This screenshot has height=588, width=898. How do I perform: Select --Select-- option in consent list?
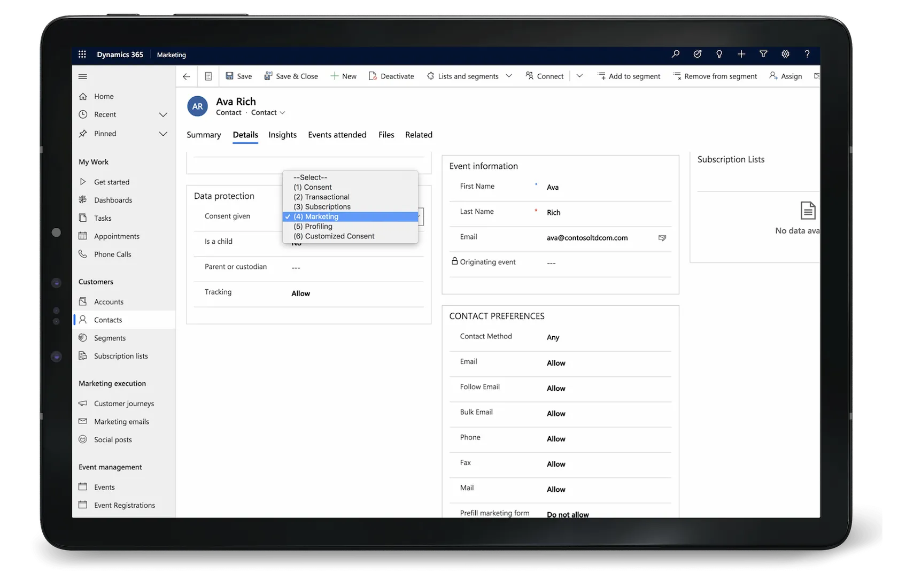click(x=350, y=177)
